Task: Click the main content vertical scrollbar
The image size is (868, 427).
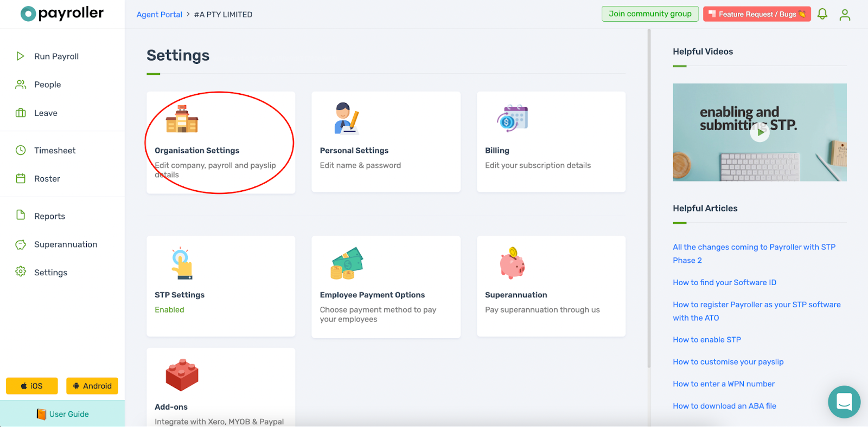Action: tap(649, 198)
